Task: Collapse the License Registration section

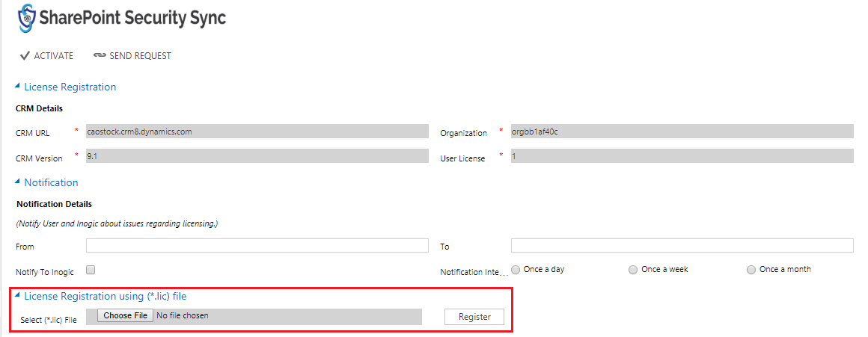Action: [x=66, y=87]
